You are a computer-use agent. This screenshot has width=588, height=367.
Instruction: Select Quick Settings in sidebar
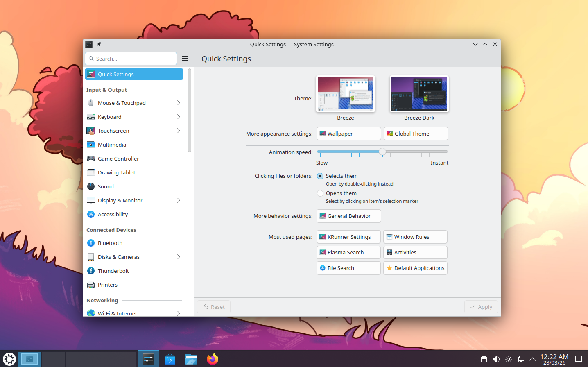coord(134,74)
